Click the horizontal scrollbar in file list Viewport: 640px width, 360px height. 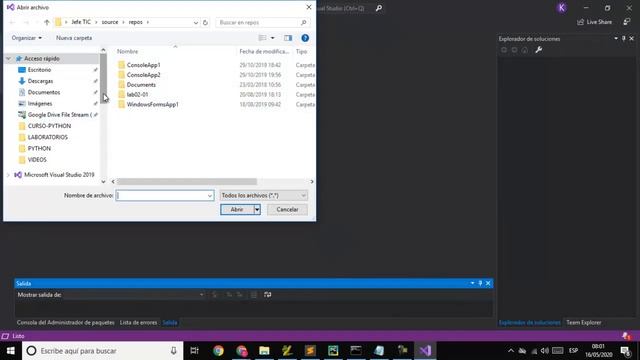coord(187,182)
